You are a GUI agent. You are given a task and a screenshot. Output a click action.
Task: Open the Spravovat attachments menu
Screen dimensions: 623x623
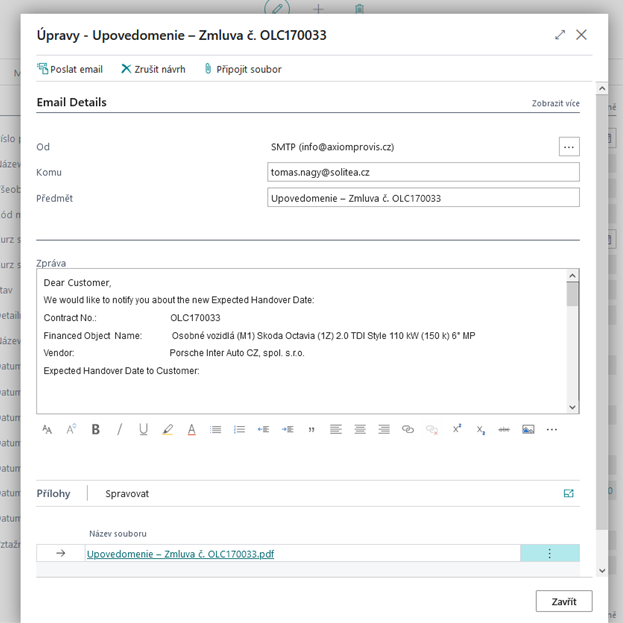[127, 493]
